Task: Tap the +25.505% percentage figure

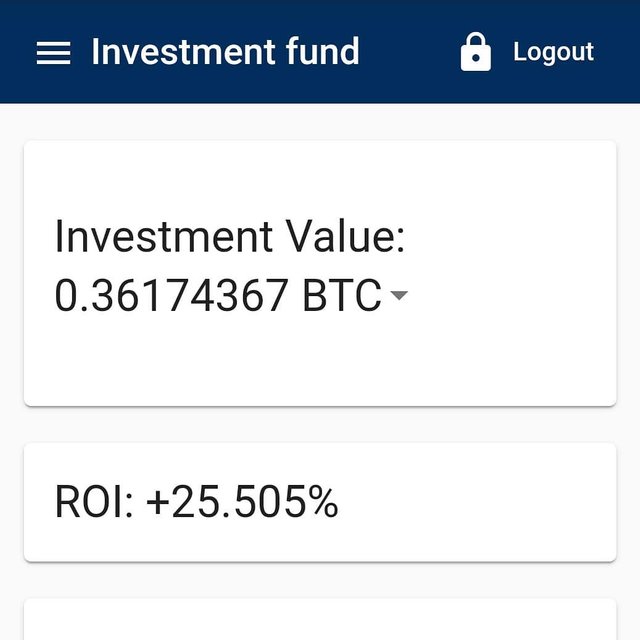Action: [242, 503]
